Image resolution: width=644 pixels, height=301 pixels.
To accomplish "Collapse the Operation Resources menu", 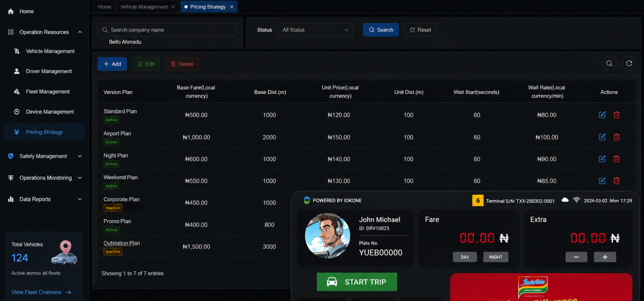I will tap(80, 32).
